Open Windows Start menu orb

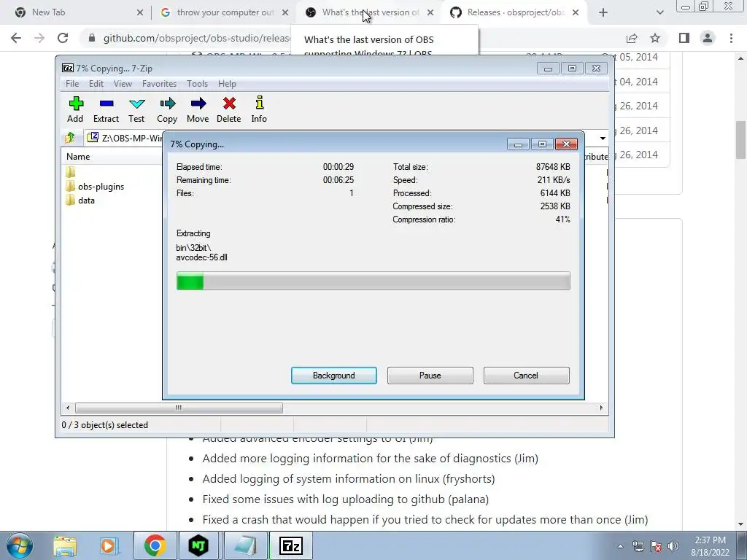(x=20, y=545)
